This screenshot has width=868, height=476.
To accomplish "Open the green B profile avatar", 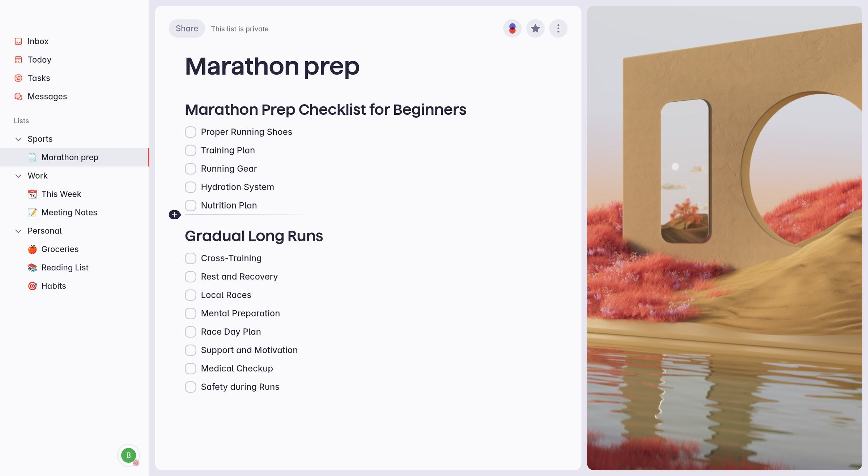I will tap(128, 455).
